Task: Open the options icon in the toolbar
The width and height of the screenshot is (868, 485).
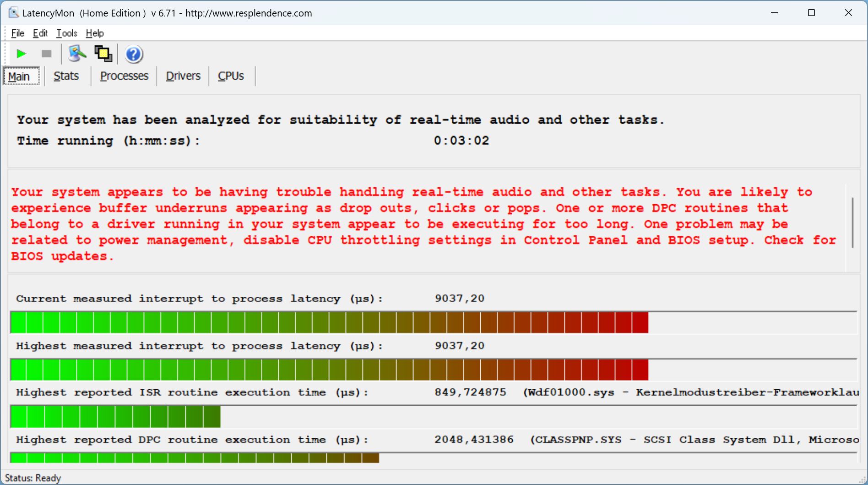Action: [77, 54]
